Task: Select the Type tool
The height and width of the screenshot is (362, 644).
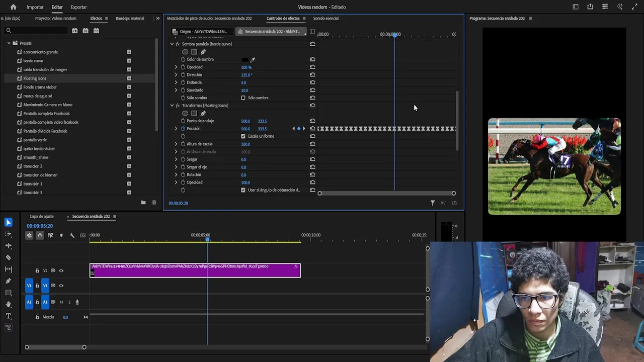Action: [8, 316]
